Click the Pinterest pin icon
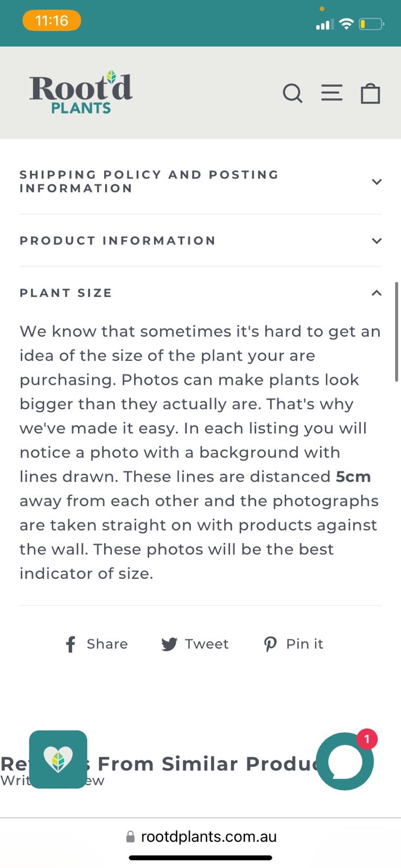Viewport: 401px width, 868px height. point(270,644)
